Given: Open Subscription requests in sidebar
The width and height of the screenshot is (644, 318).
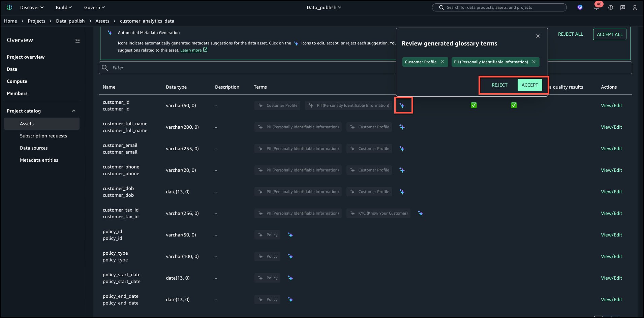Looking at the screenshot, I should click(43, 136).
